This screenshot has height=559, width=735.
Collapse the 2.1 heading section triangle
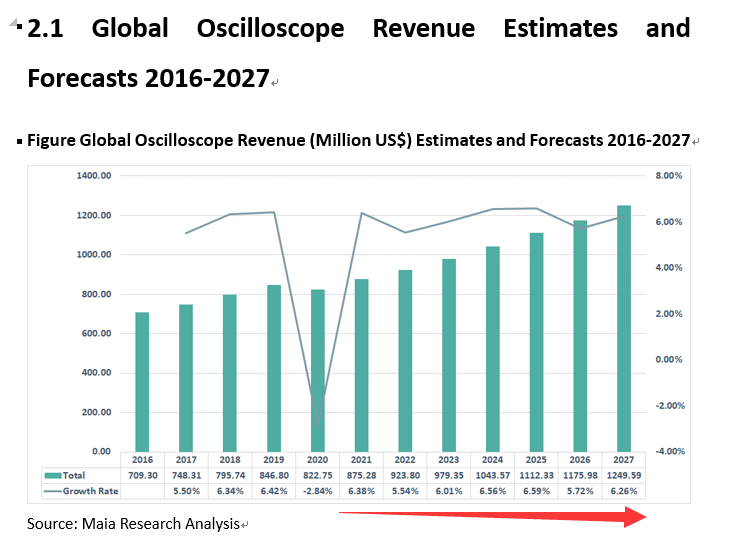19,23
